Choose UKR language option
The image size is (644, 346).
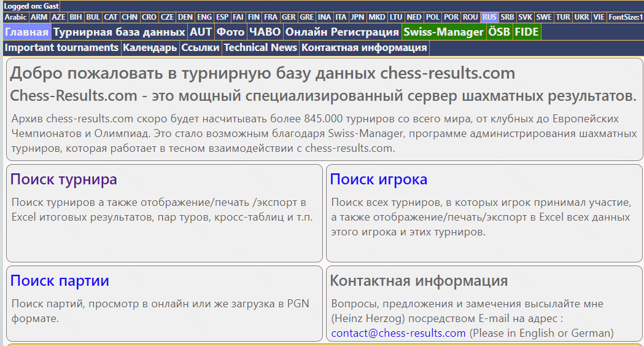point(582,17)
